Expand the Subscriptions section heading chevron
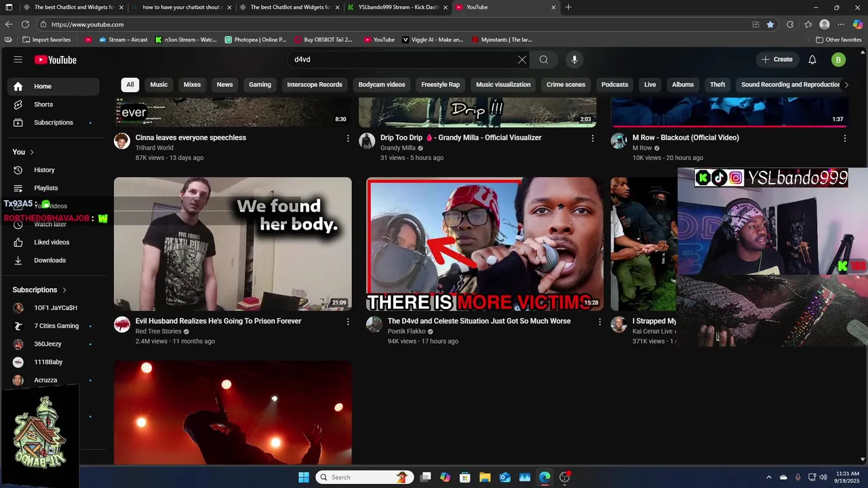This screenshot has width=868, height=488. pos(64,290)
